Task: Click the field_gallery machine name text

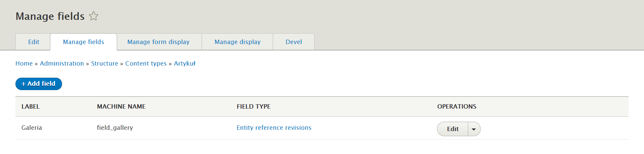Action: 115,128
